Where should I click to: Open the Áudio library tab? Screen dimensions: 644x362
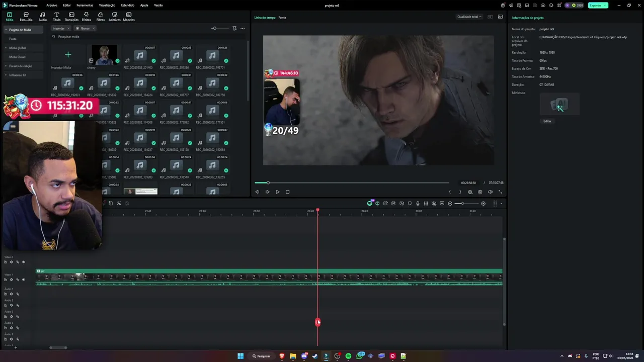tap(42, 17)
